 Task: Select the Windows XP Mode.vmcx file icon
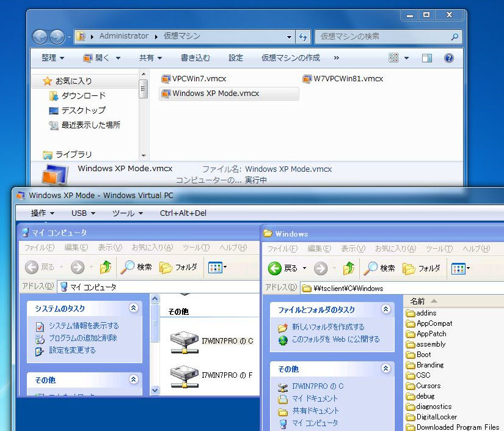pyautogui.click(x=166, y=94)
